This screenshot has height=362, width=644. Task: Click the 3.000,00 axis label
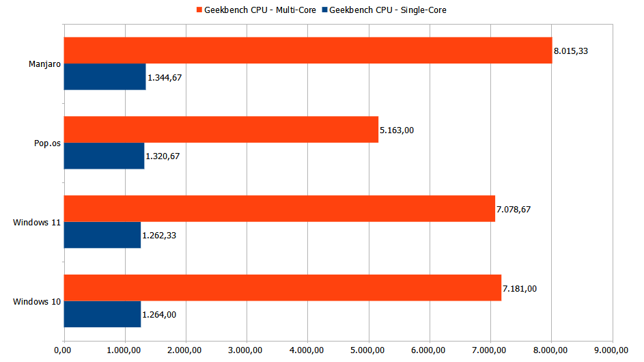tap(246, 350)
